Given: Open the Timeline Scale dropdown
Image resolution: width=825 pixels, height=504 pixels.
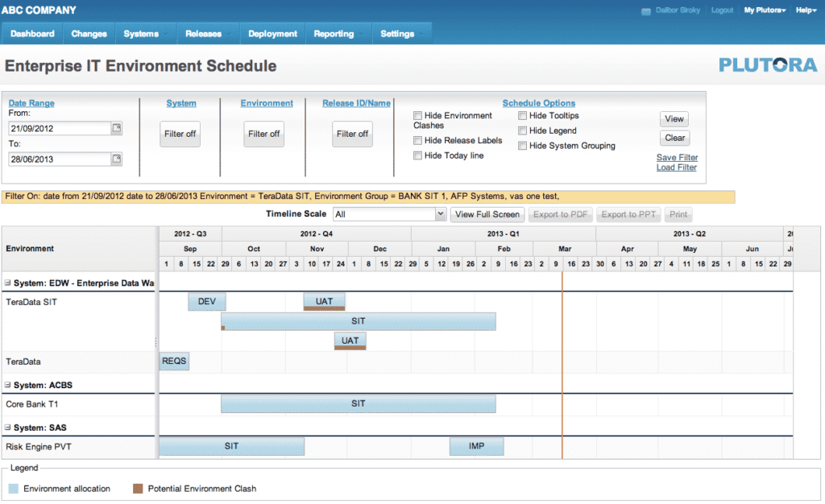Looking at the screenshot, I should [441, 214].
